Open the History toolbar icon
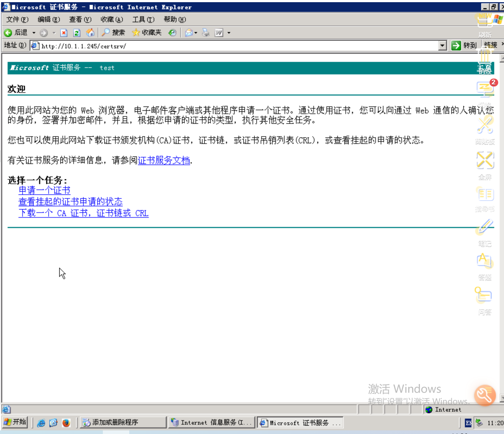The image size is (504, 434). pos(173,33)
